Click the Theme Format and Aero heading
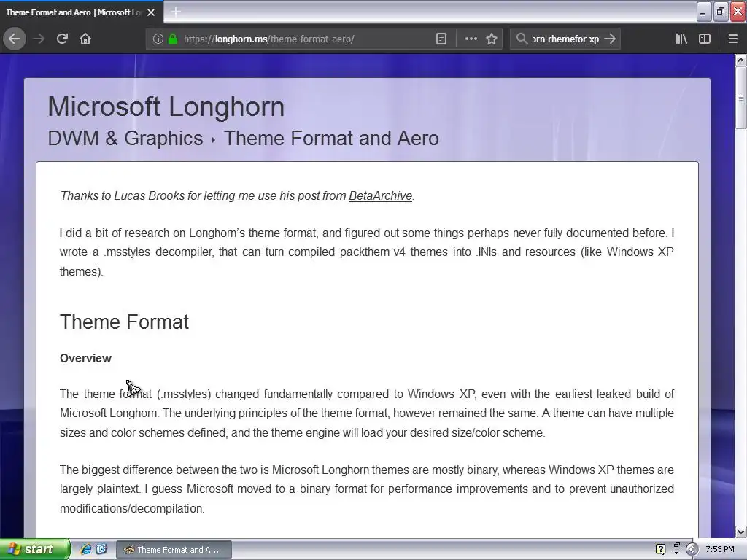The image size is (747, 560). tap(331, 138)
